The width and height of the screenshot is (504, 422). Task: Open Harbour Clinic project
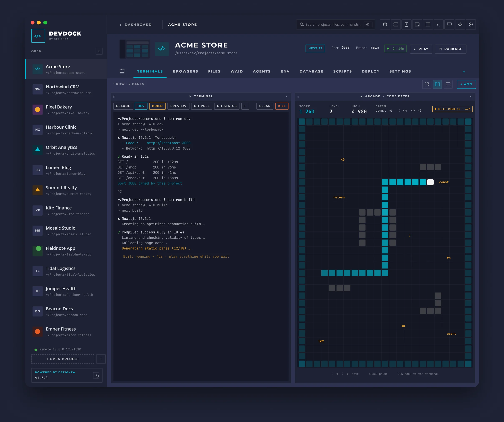(x=66, y=130)
